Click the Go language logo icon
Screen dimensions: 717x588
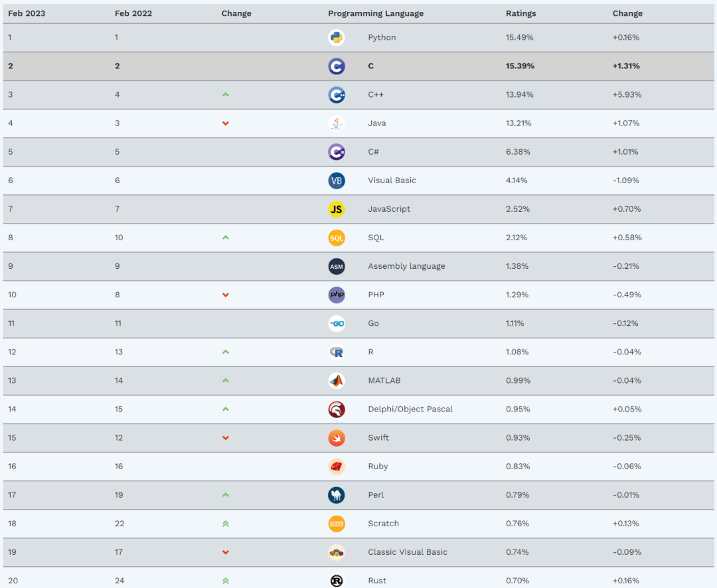(337, 323)
